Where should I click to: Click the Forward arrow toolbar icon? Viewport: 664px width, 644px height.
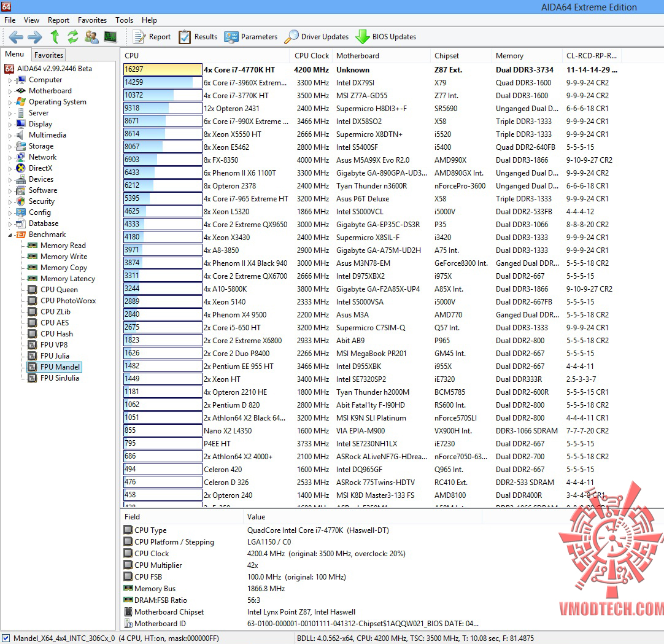35,37
